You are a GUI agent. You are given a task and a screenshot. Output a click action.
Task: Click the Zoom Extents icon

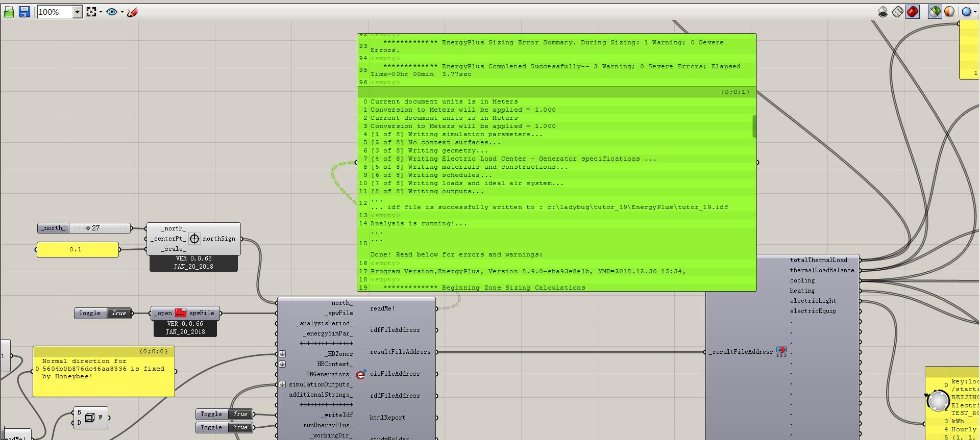pos(91,12)
